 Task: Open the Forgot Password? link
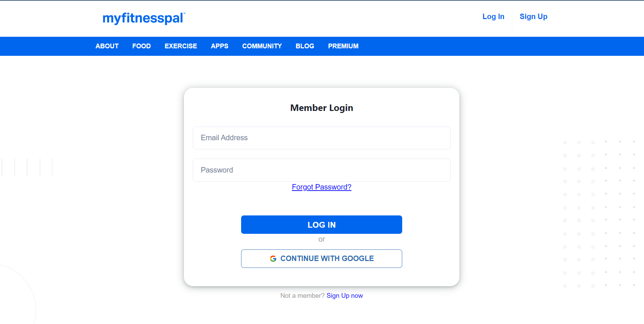[x=321, y=187]
